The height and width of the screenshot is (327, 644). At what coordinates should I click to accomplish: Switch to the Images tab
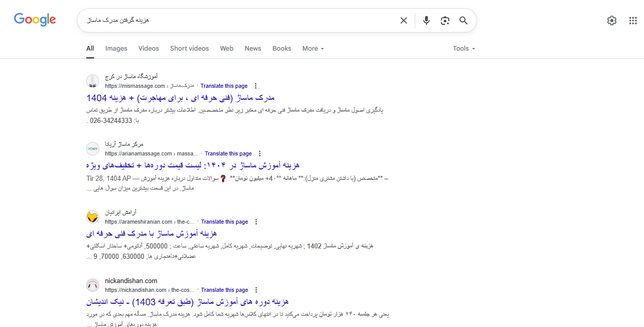point(116,49)
